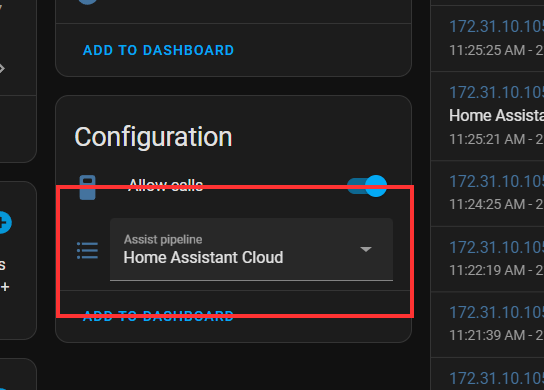544x390 pixels.
Task: Click the small white plus sign at left edge
Action: (x=5, y=287)
